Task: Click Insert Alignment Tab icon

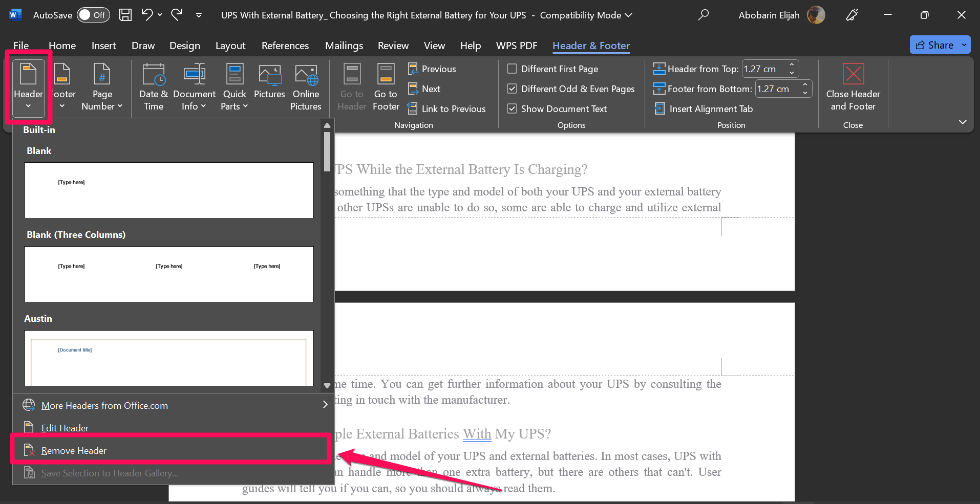Action: [x=660, y=109]
